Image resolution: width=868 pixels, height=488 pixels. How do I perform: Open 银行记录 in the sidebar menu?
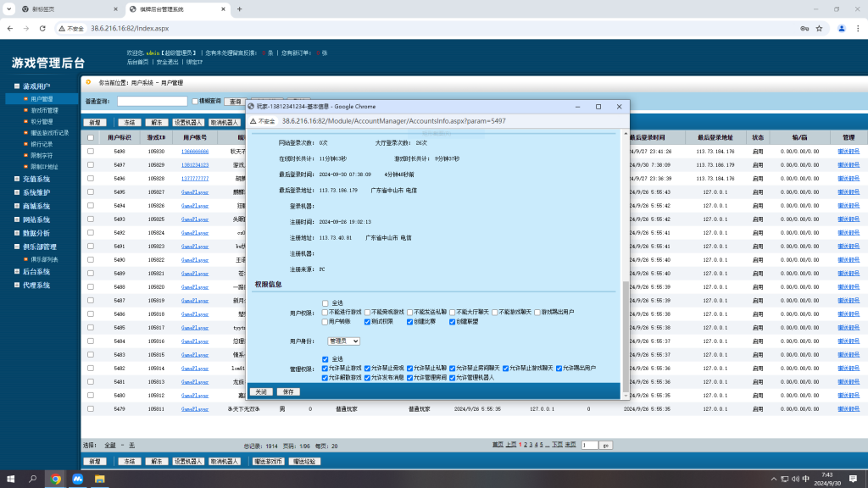pyautogui.click(x=43, y=144)
